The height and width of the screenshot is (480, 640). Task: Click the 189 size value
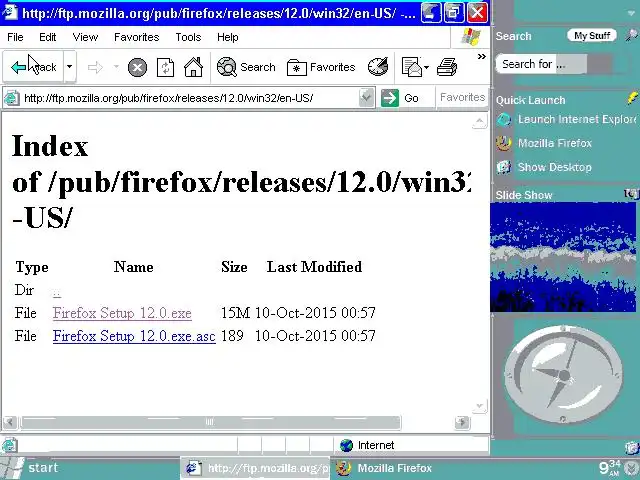click(232, 336)
